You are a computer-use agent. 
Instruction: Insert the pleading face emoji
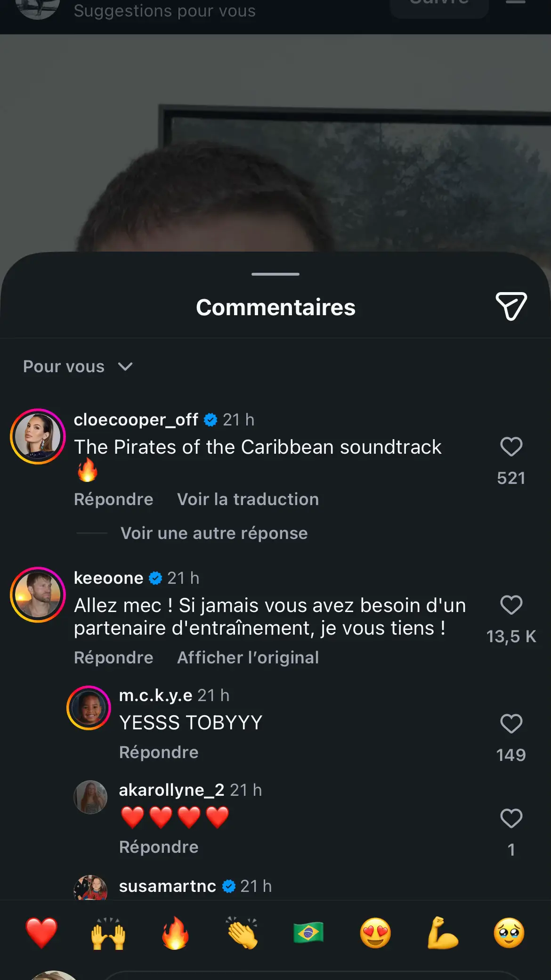(x=509, y=933)
